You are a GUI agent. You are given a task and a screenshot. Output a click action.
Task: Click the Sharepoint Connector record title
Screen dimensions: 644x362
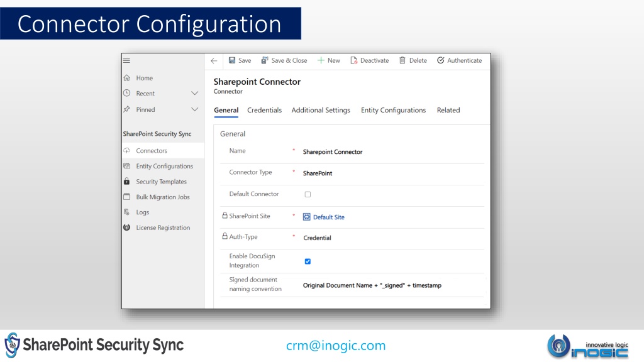point(257,82)
